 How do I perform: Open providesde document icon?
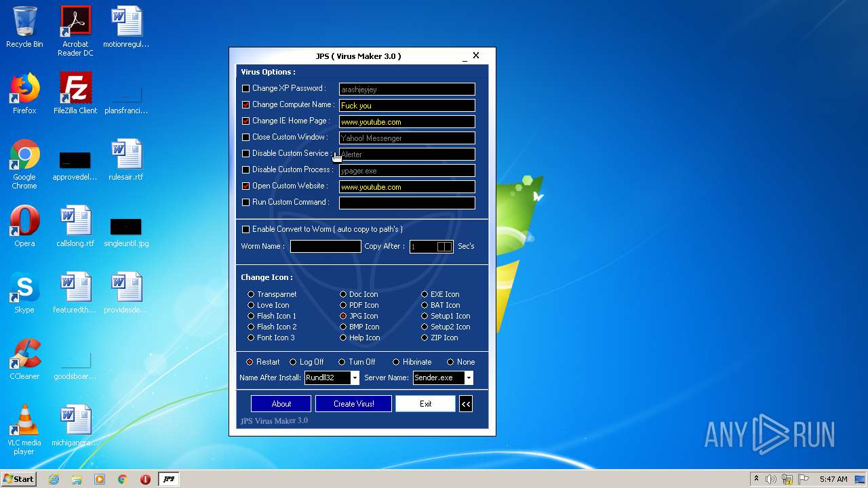[126, 293]
